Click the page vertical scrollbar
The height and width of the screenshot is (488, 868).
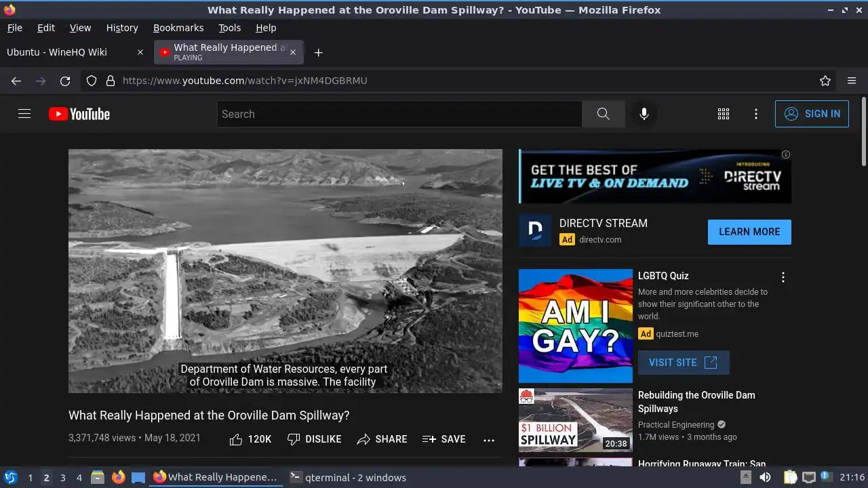[x=863, y=131]
